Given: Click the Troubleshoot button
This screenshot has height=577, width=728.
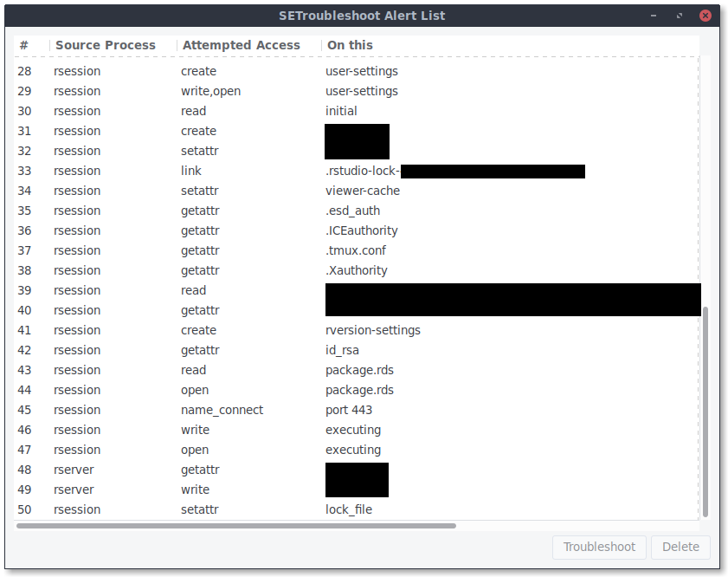Looking at the screenshot, I should click(x=599, y=547).
